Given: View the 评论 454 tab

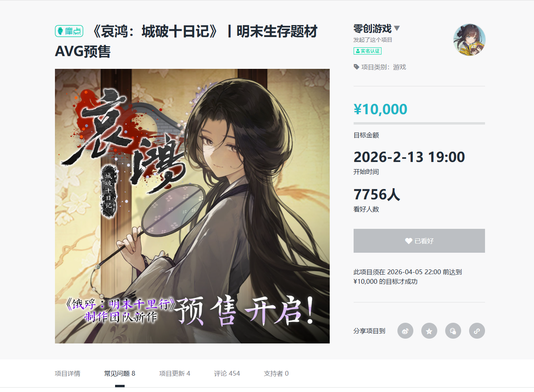Looking at the screenshot, I should pos(227,373).
